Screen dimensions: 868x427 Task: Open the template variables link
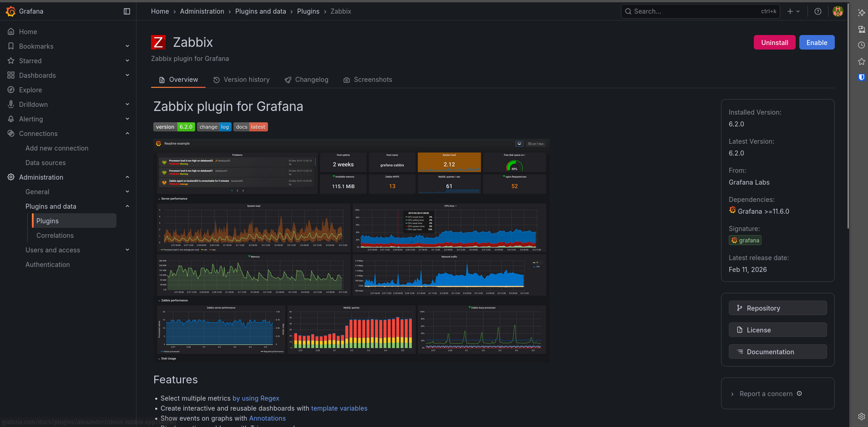coord(339,408)
